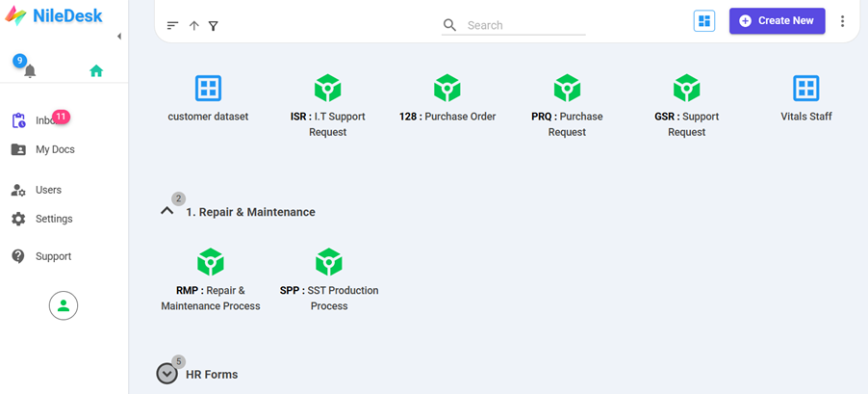Click the notifications bell icon
Screen dimensions: 868x394
30,70
